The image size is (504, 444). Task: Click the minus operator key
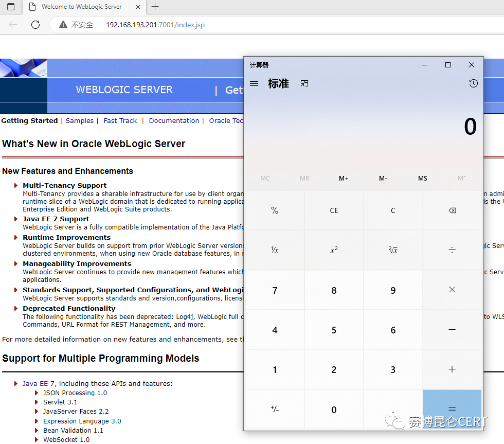452,330
